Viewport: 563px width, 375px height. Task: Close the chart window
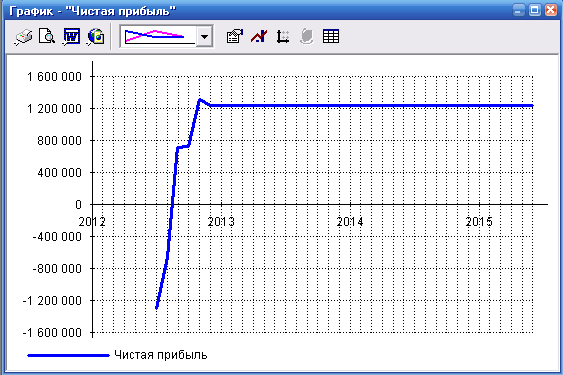(551, 10)
